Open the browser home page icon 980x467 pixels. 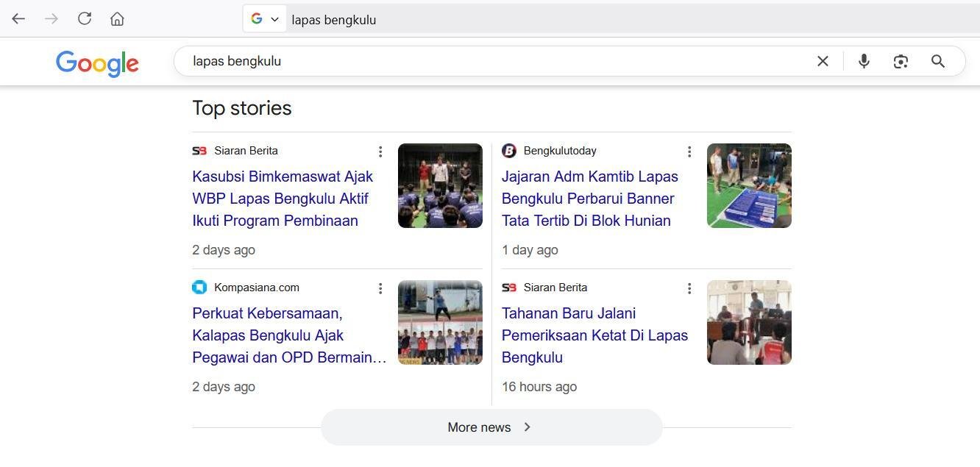116,18
